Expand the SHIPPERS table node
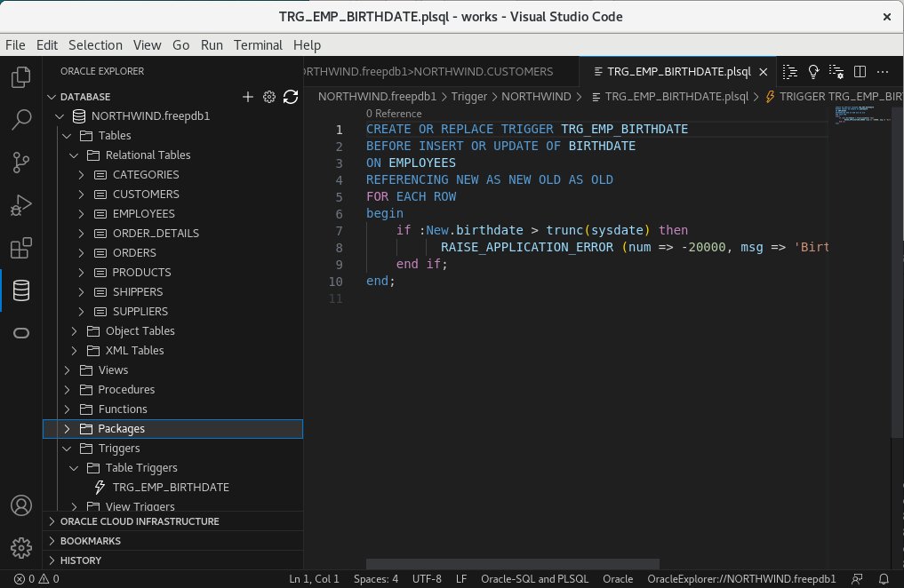 click(81, 292)
